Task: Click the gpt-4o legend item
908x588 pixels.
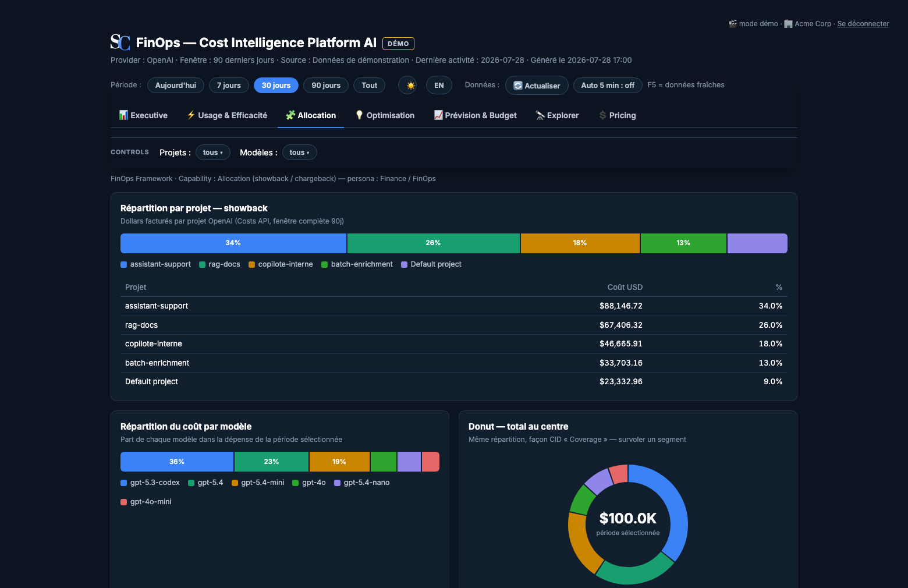Action: 309,483
